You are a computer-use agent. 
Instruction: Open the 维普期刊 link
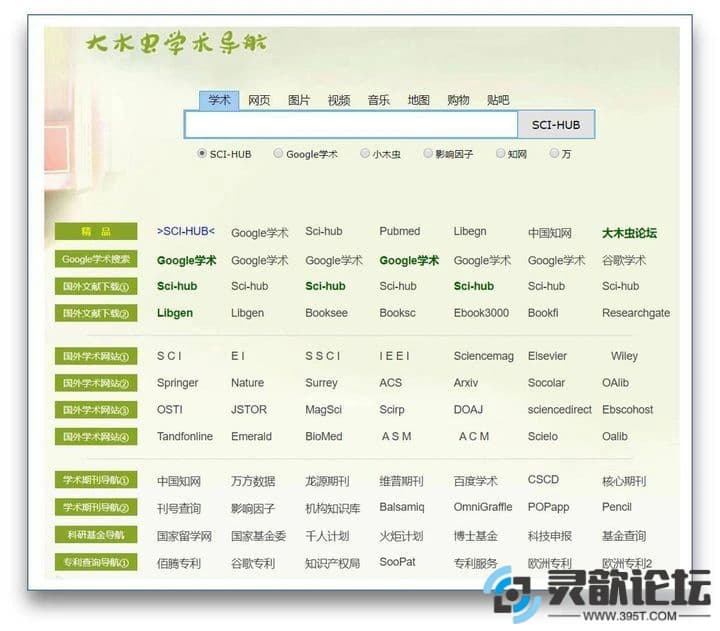pyautogui.click(x=401, y=481)
